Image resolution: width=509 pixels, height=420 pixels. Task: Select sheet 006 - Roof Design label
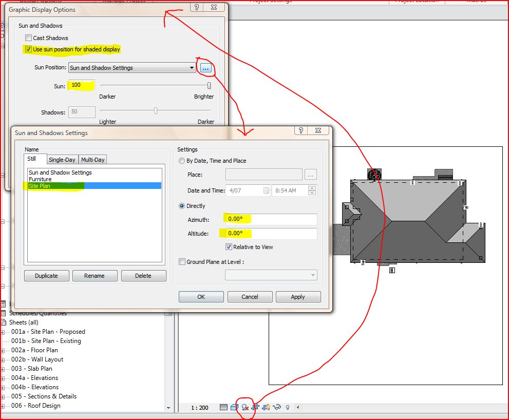point(36,406)
